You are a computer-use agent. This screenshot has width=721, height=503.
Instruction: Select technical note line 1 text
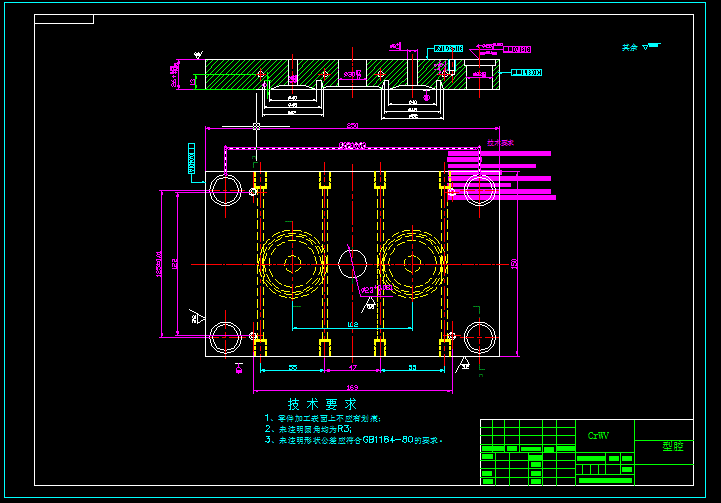tap(322, 418)
